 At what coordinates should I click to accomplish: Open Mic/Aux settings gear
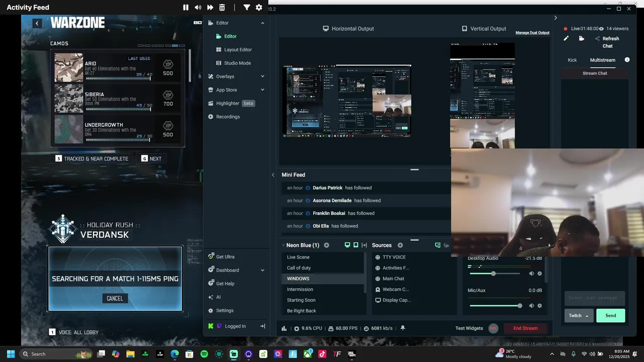(540, 306)
